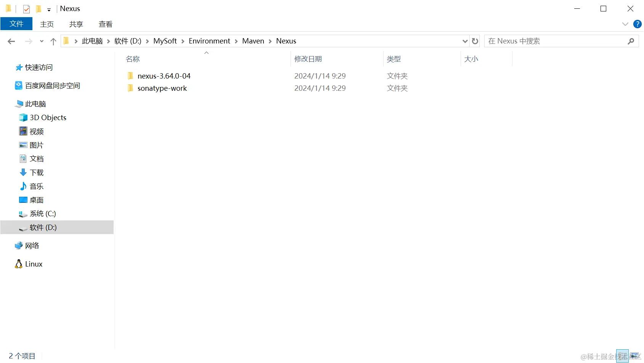The width and height of the screenshot is (644, 363).
Task: Sort by the 修改日期 column header
Action: tap(308, 59)
